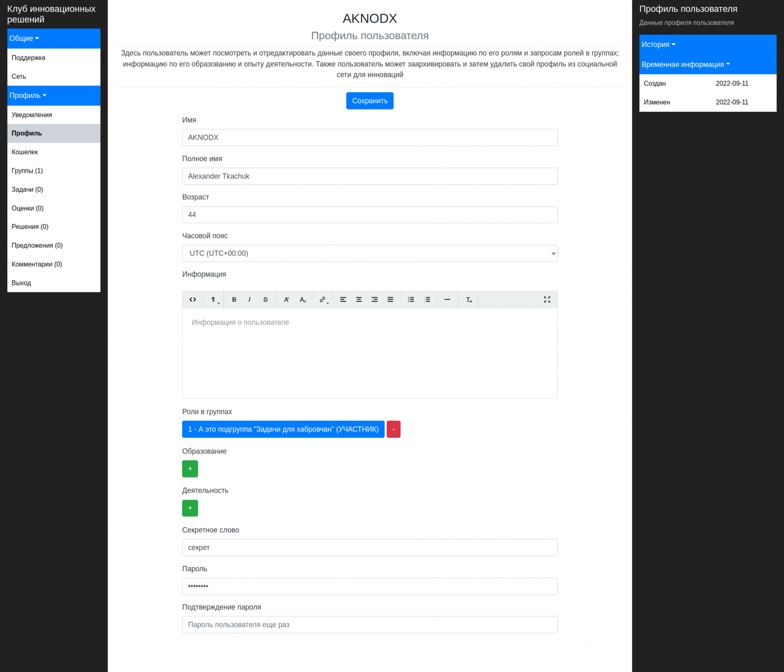Justify text in the editor

[390, 300]
